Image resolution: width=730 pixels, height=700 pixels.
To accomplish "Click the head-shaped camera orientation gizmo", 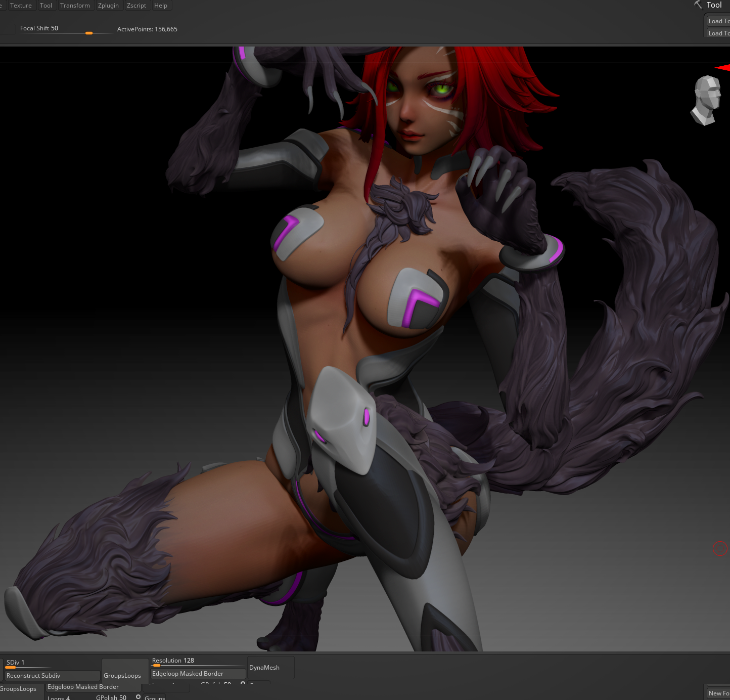I will pyautogui.click(x=706, y=100).
